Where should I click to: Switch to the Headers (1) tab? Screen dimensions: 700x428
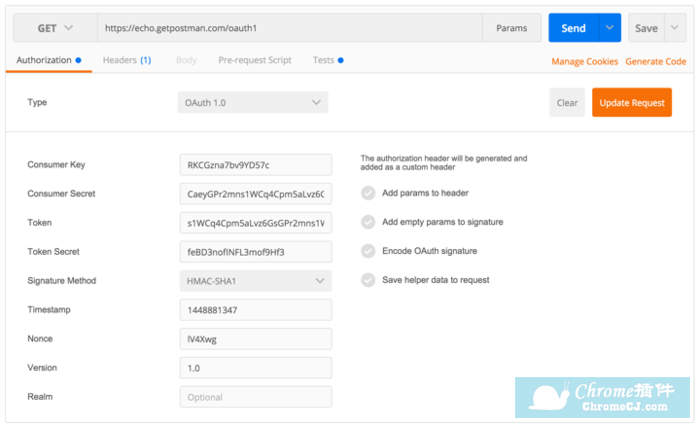127,60
